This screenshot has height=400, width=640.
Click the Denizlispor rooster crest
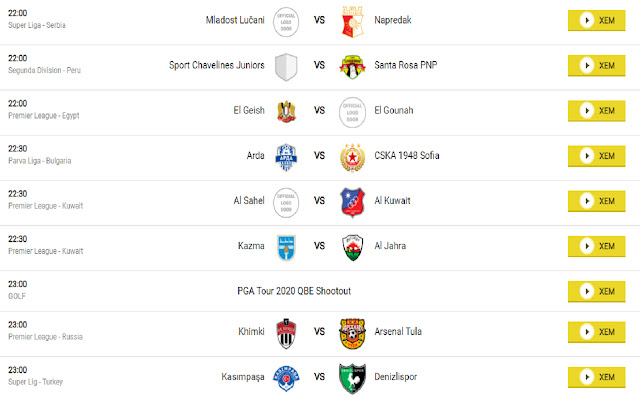[352, 379]
